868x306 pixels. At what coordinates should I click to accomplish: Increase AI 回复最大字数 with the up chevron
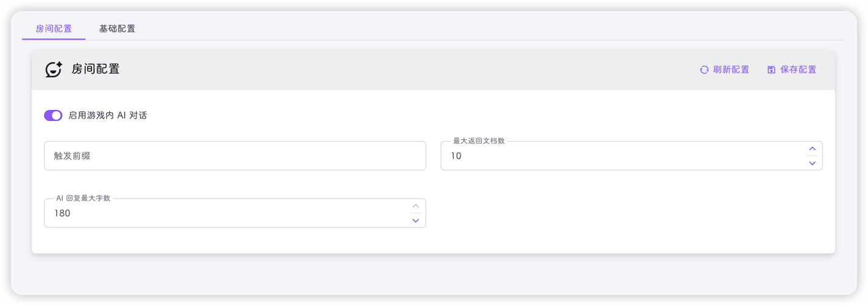415,206
